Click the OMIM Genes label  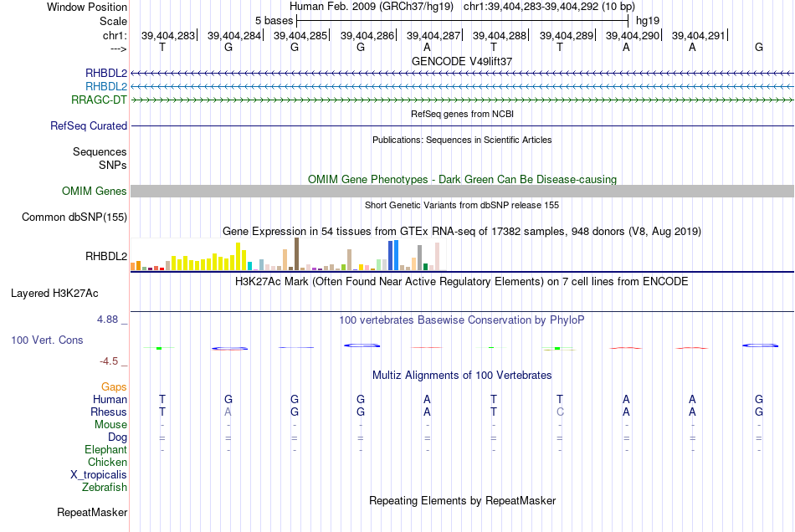[95, 191]
